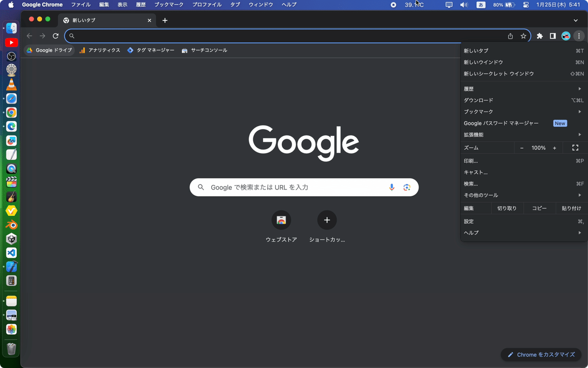The height and width of the screenshot is (368, 588).
Task: Launch Blender from the dock
Action: [x=11, y=225]
